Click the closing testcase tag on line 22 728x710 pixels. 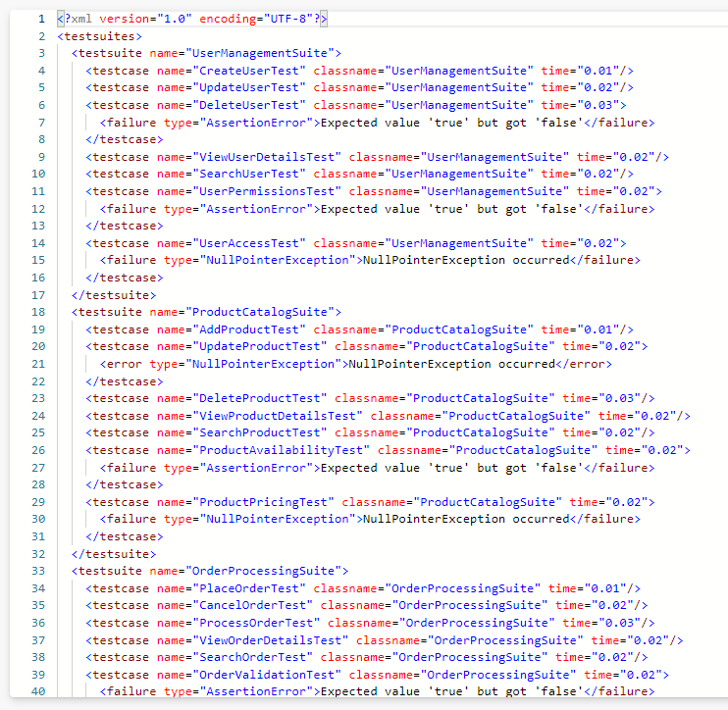coord(125,381)
